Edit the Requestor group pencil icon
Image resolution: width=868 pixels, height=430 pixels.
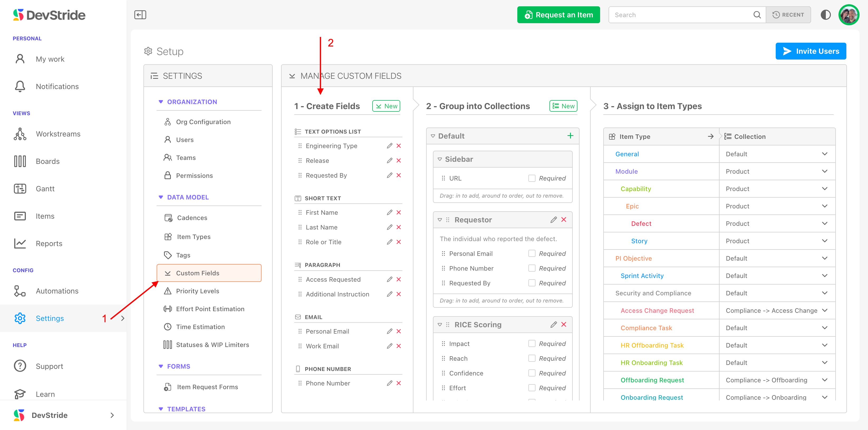click(553, 220)
